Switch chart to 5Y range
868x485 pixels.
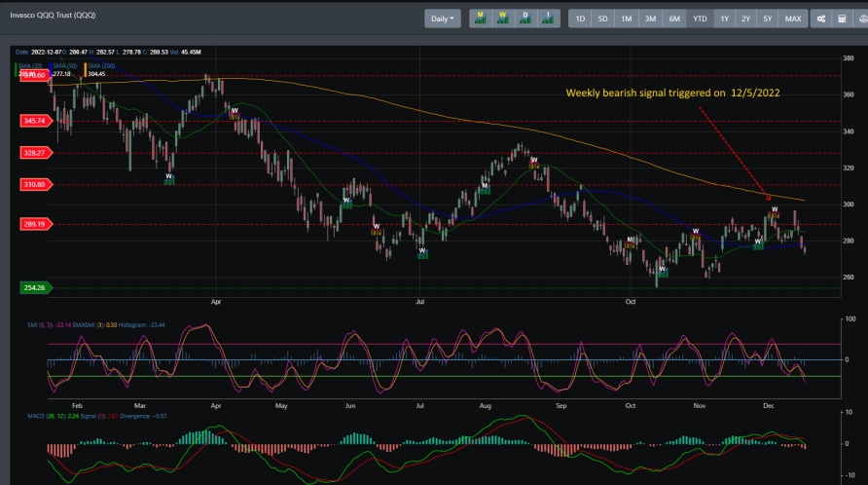click(x=767, y=19)
